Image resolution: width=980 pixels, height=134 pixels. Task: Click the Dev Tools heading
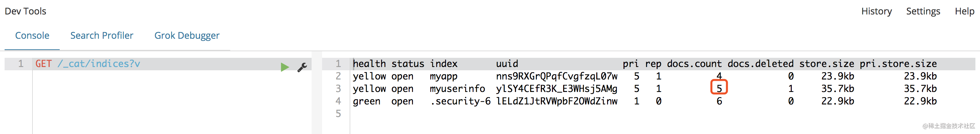pos(26,11)
